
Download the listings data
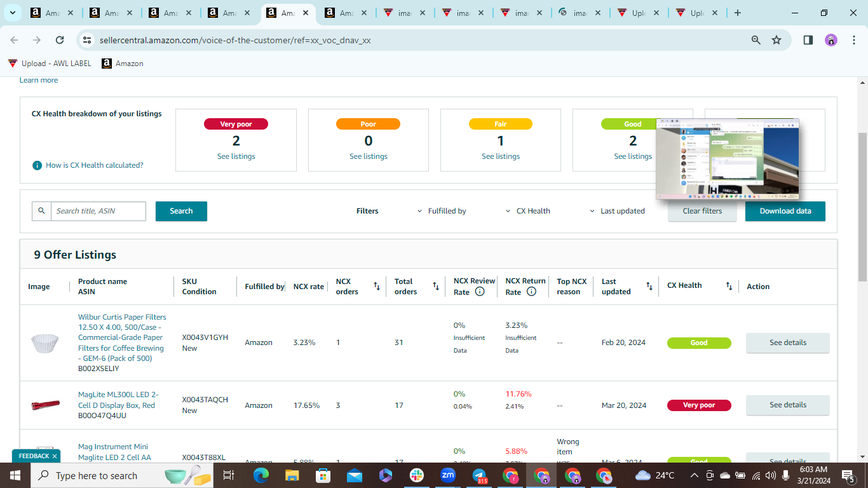pos(785,211)
